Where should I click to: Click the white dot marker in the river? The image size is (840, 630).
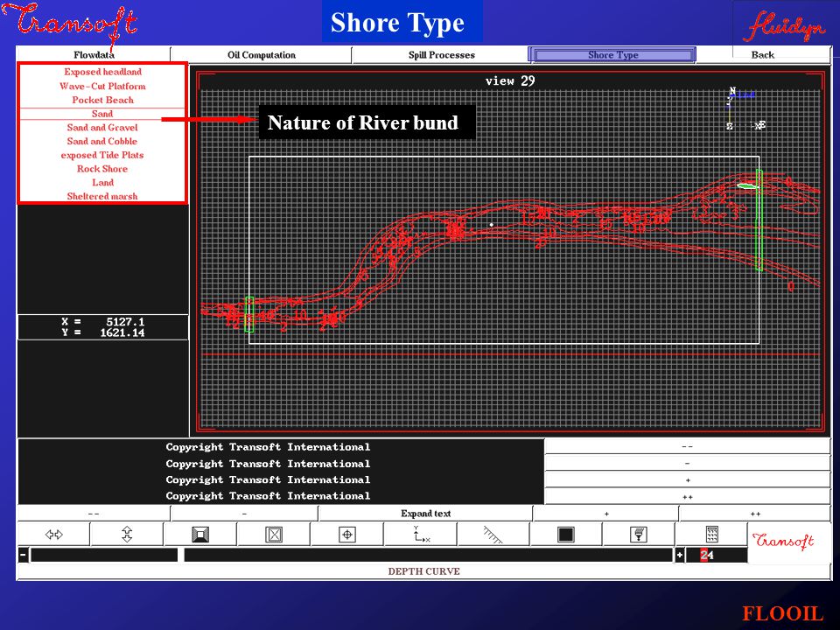[x=492, y=225]
